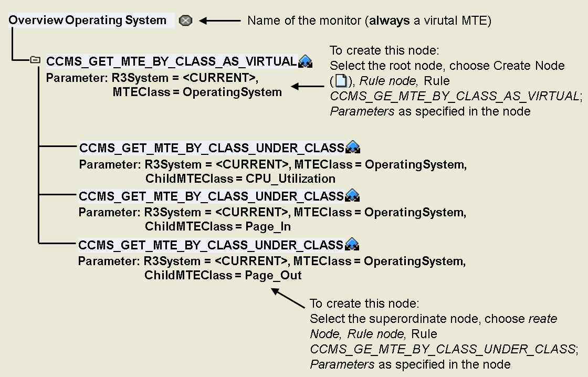Collapse the folder icon before CCMS_GET_MTE_BY_CLASS_AS_VIRTUAL
Screen dimensions: 588x377
(35, 60)
